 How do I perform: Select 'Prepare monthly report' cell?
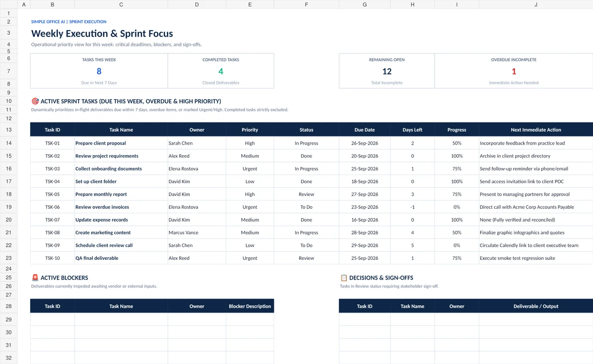[121, 195]
